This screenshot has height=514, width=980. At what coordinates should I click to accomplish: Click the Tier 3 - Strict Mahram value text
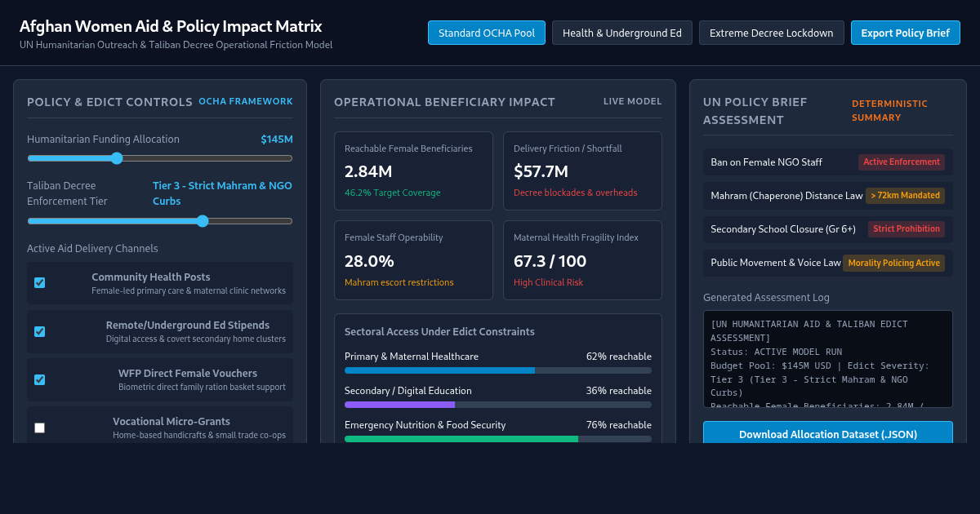222,193
